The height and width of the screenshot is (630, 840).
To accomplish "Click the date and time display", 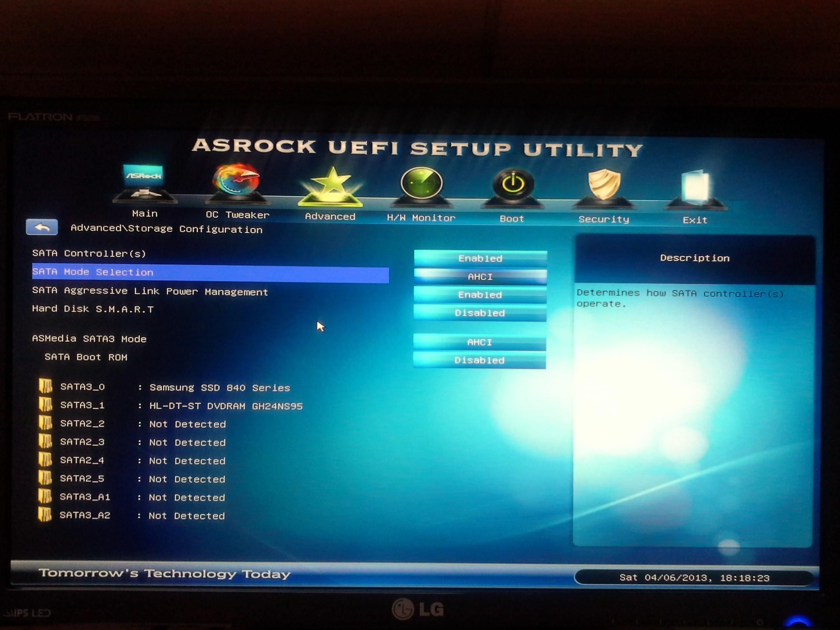I will (x=694, y=577).
